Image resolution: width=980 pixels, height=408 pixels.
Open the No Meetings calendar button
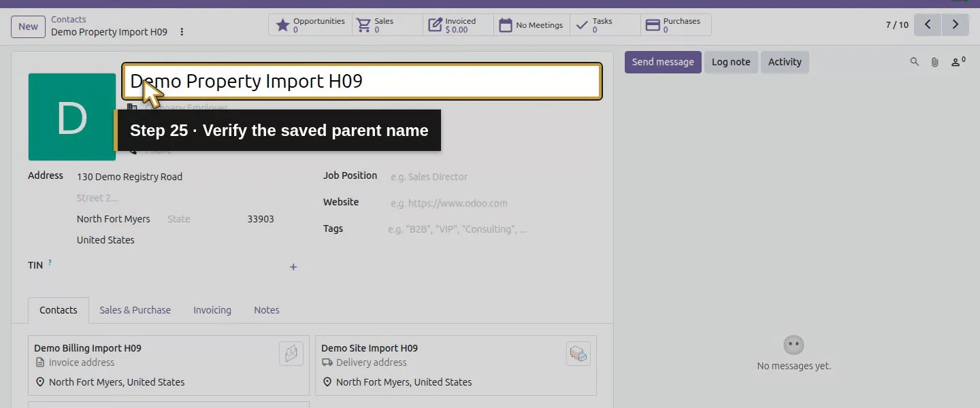pyautogui.click(x=532, y=25)
